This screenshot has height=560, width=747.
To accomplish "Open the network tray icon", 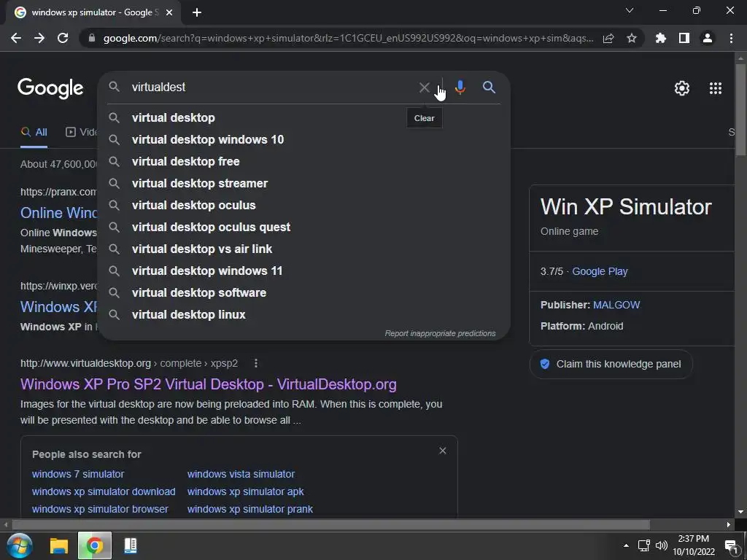I will coord(644,545).
